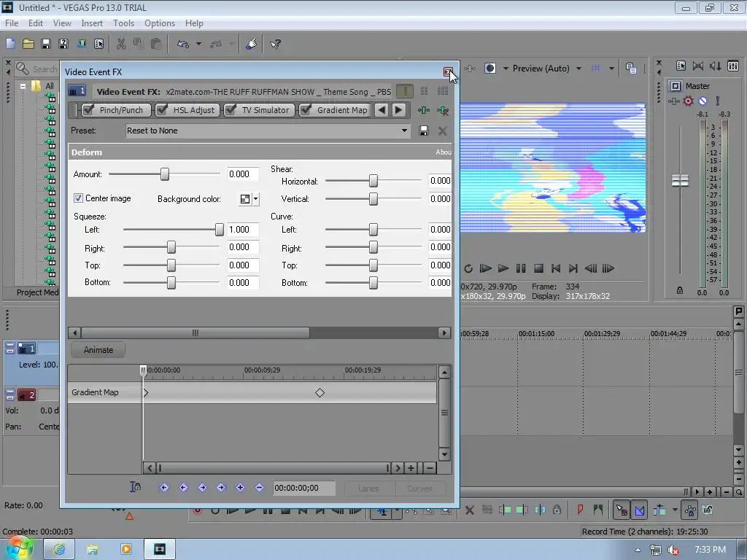Toggle the Pinch/Punch effect checkbox
This screenshot has width=747, height=560.
coord(88,110)
